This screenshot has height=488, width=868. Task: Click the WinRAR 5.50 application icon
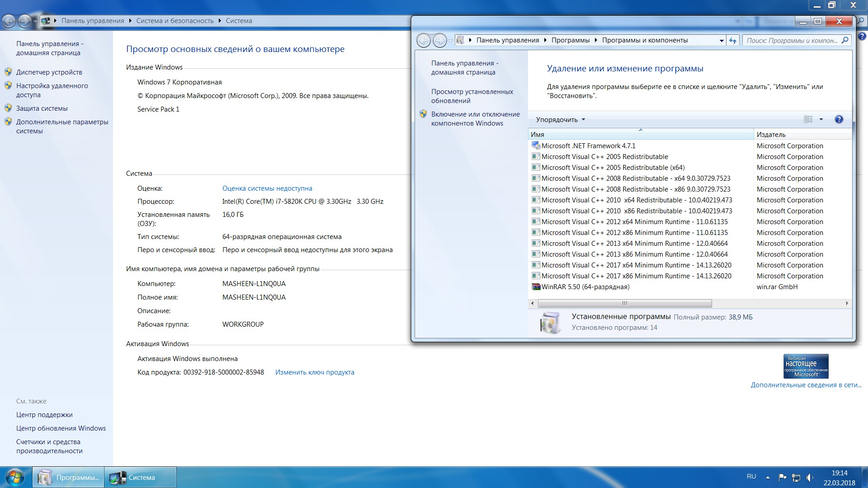(x=535, y=286)
